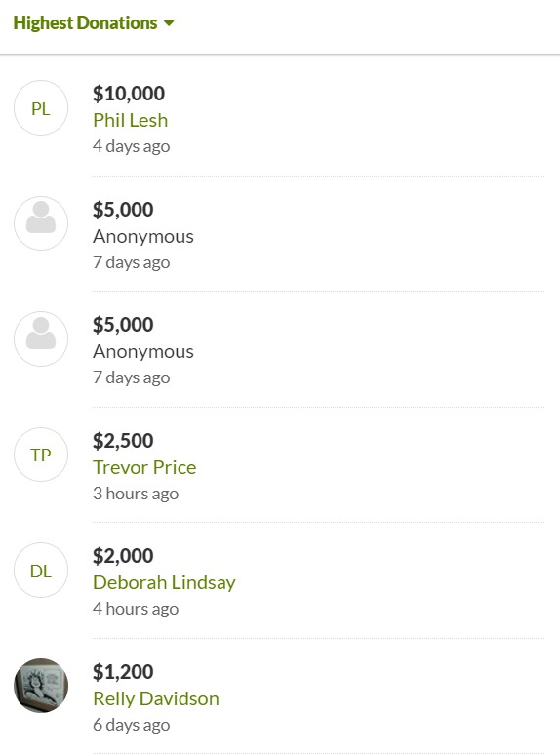Click the '6 days ago' timestamp
Screen dimensions: 560x754
[x=132, y=725]
